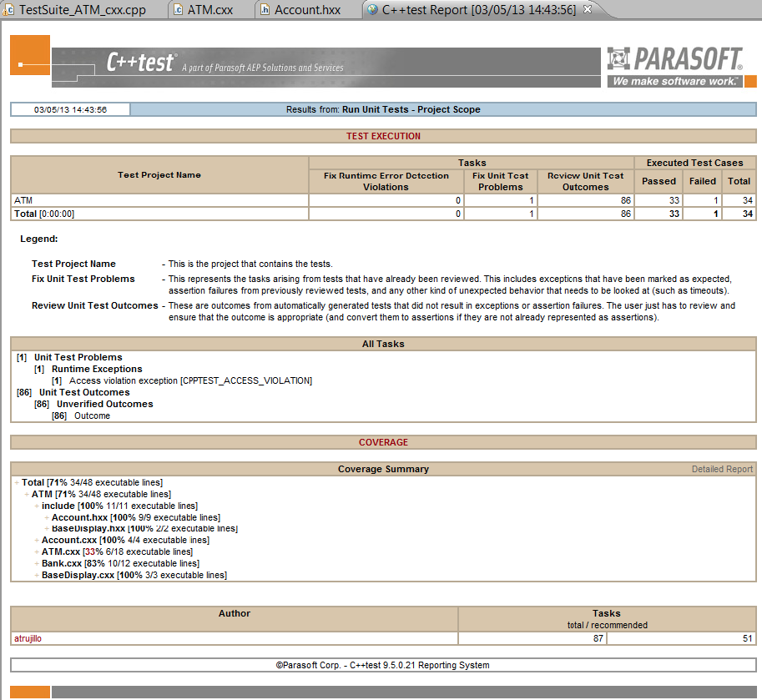Click the C file icon on ATM.cxx tab
762x700 pixels.
pyautogui.click(x=179, y=10)
